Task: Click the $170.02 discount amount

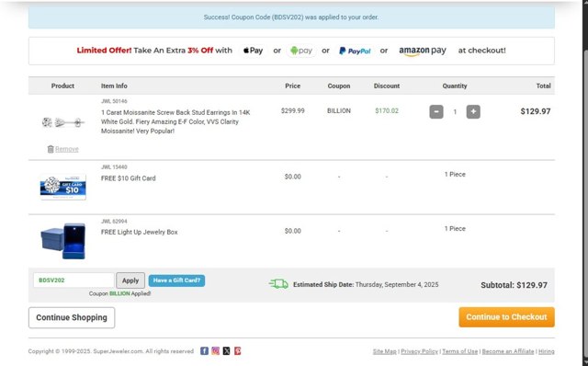Action: [387, 111]
